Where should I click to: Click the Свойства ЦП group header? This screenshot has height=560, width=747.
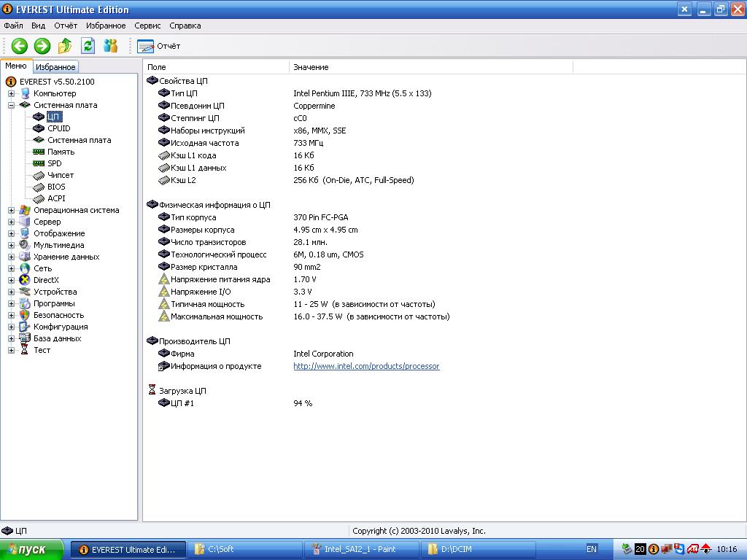177,81
